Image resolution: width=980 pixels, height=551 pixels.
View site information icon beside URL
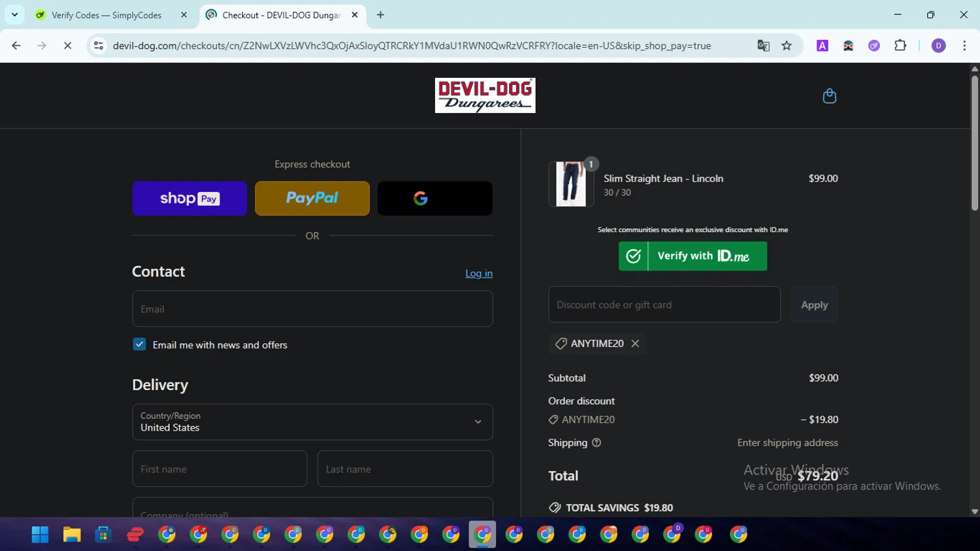tap(99, 46)
